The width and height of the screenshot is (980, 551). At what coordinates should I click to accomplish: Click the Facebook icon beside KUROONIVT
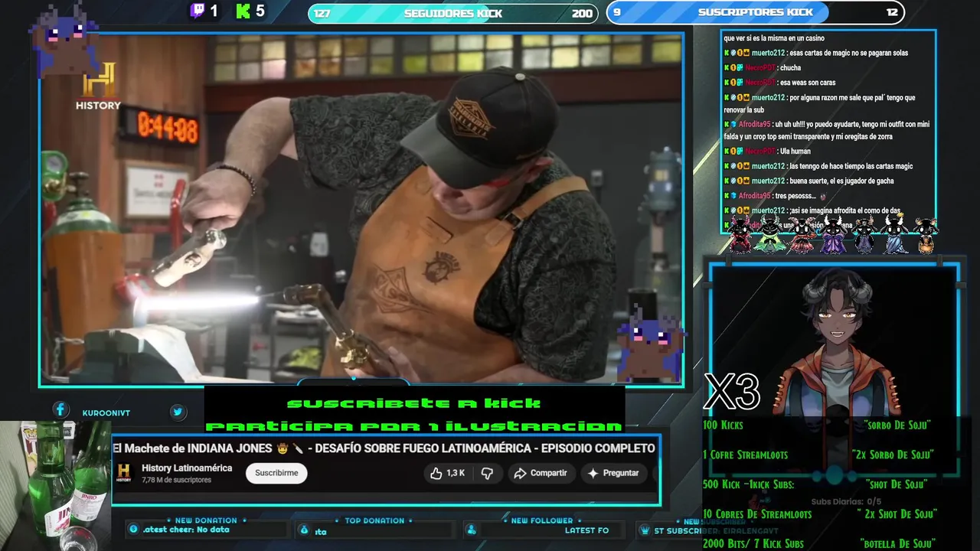(60, 410)
